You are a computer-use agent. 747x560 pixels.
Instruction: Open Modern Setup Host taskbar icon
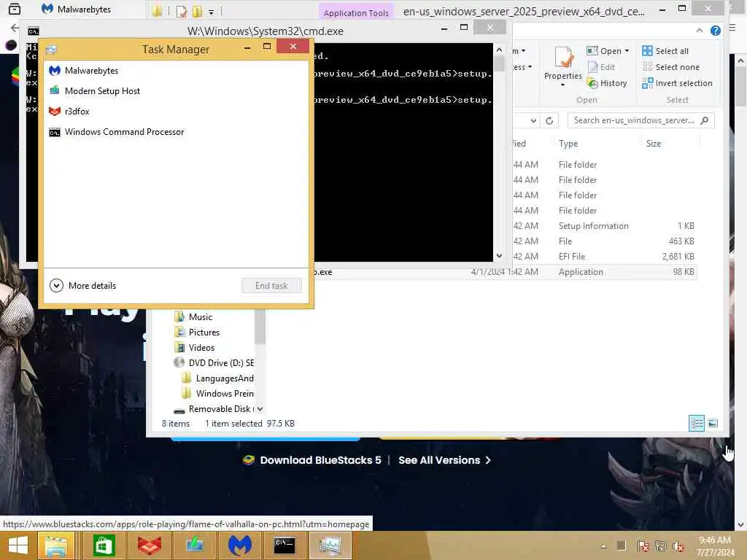pyautogui.click(x=194, y=545)
